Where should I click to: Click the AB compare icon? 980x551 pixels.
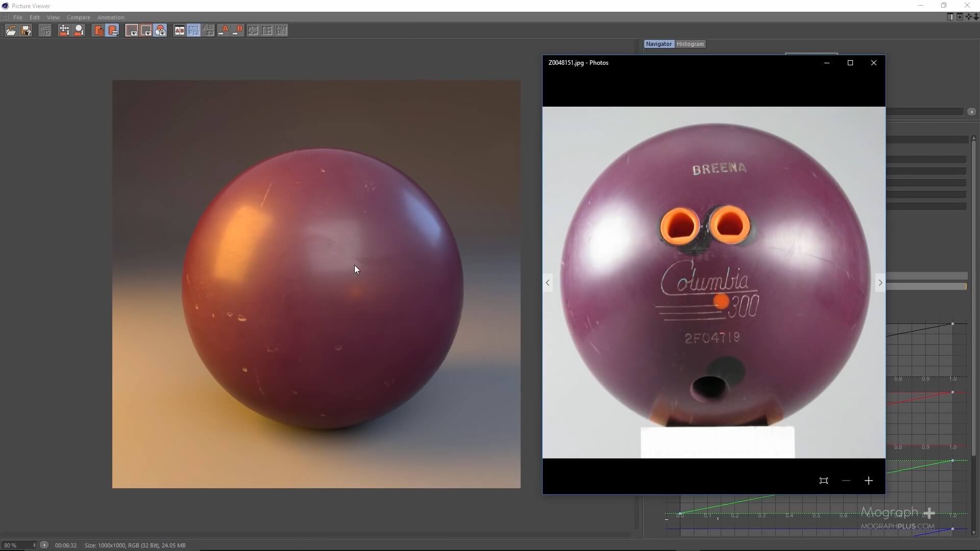[179, 31]
